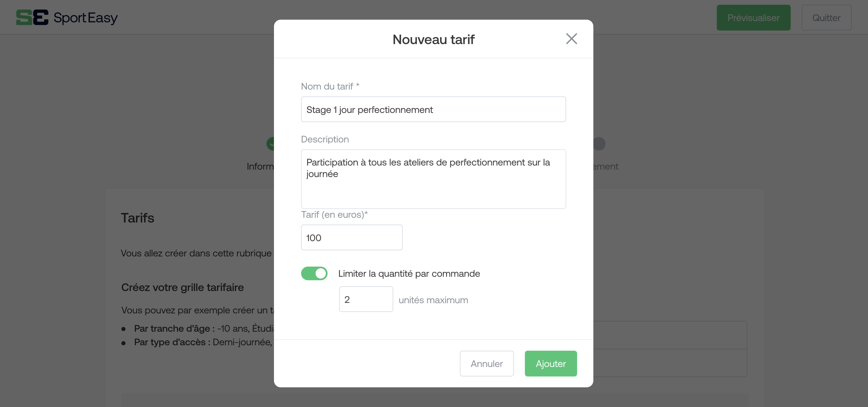Click into the Description text area
The image size is (868, 407).
click(x=433, y=179)
